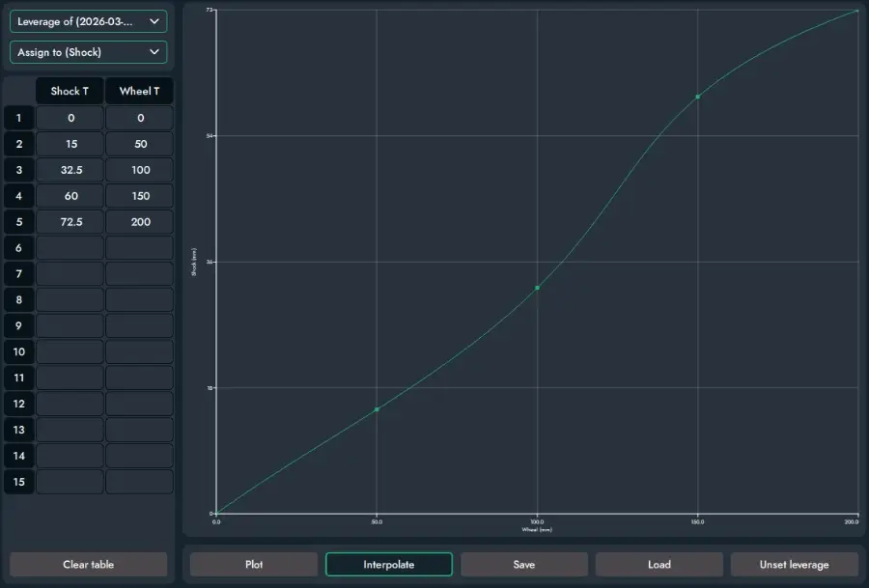869x588 pixels.
Task: Click the Unset leverage button
Action: [x=795, y=564]
